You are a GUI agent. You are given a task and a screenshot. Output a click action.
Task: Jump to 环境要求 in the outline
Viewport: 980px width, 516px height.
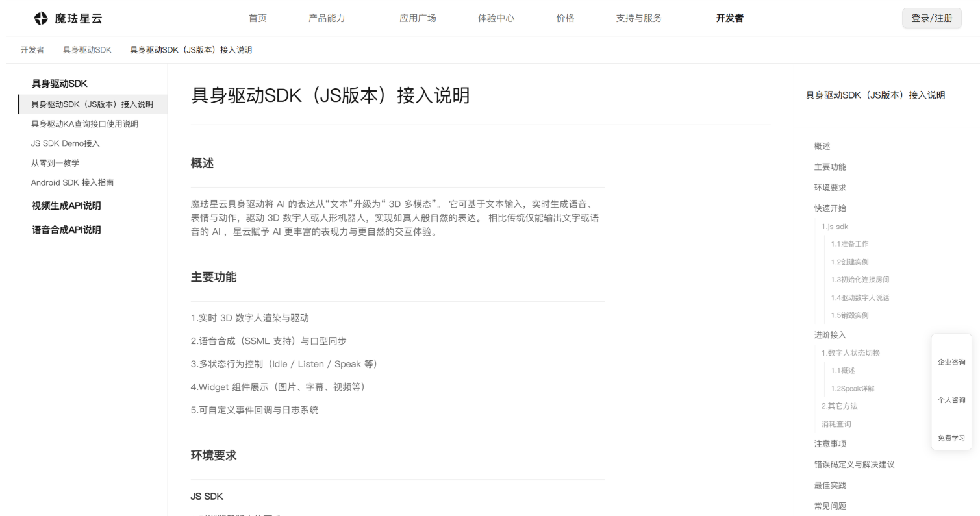830,188
